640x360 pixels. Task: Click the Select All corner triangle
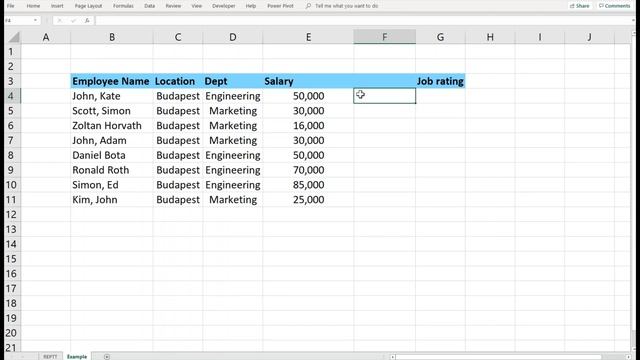pos(13,38)
